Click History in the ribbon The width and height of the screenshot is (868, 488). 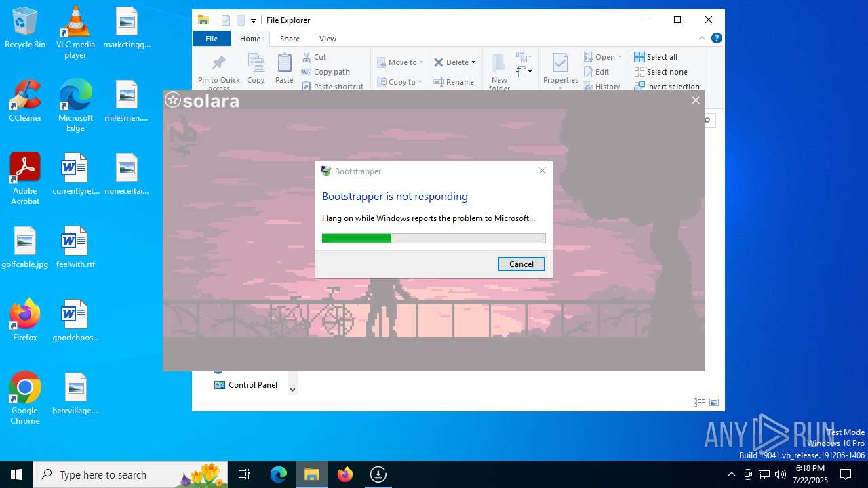click(x=601, y=87)
